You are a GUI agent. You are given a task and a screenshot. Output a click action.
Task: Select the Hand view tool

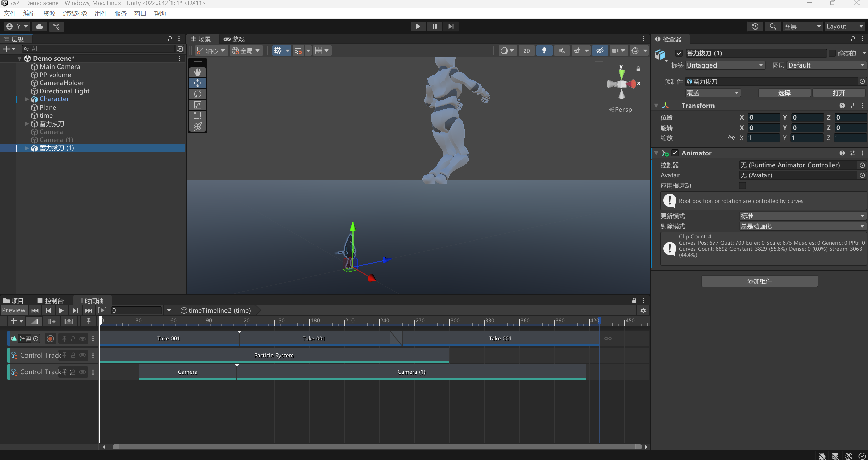tap(198, 72)
